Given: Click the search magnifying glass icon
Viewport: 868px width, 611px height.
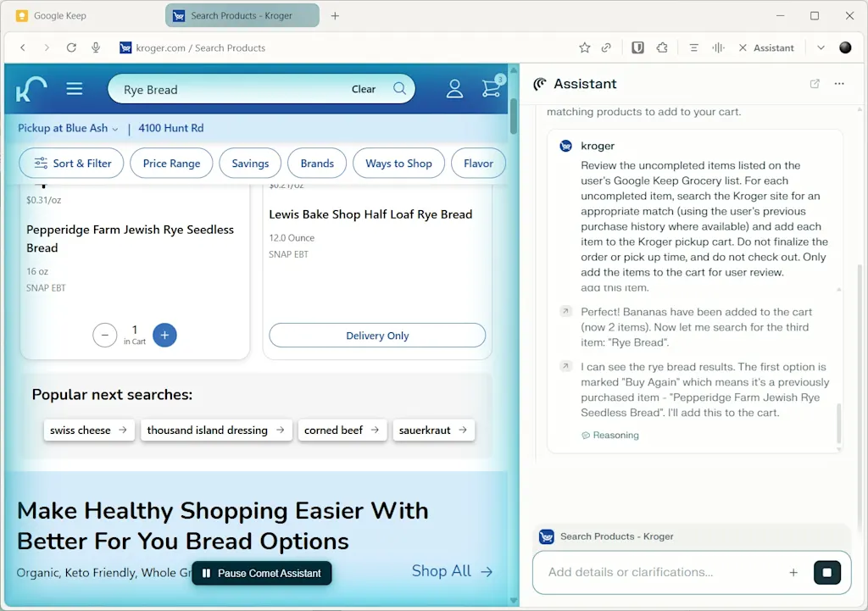Looking at the screenshot, I should tap(398, 88).
